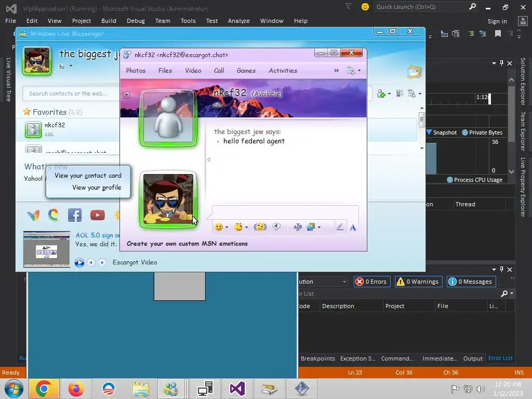The height and width of the screenshot is (399, 532).
Task: Play Escargot Video
Action: [x=79, y=262]
